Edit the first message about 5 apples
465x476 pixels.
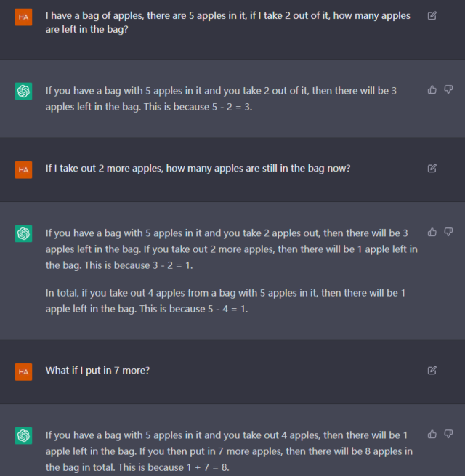pyautogui.click(x=432, y=16)
